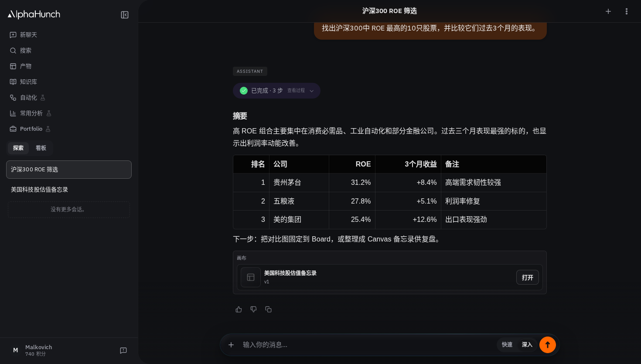Click the 31.2% ROE value

tap(361, 183)
